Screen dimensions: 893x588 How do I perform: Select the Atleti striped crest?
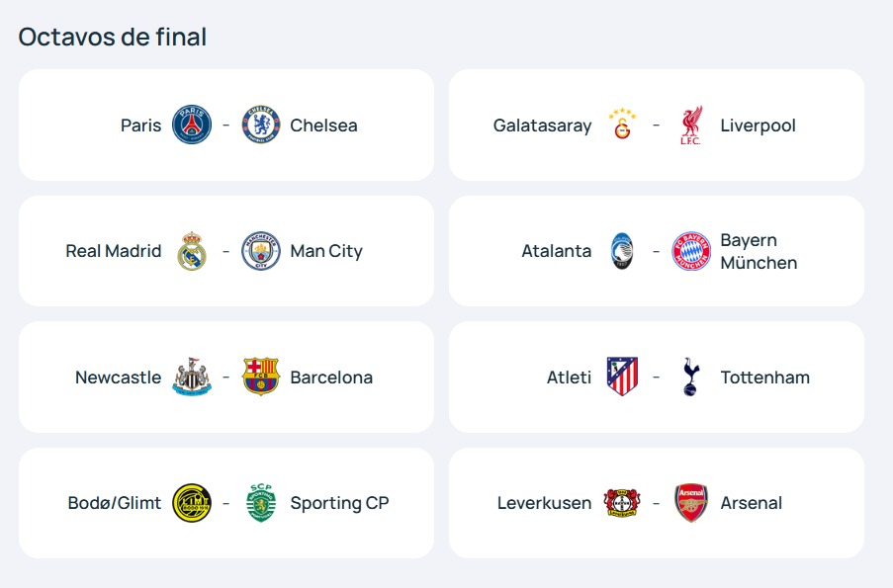pyautogui.click(x=622, y=378)
